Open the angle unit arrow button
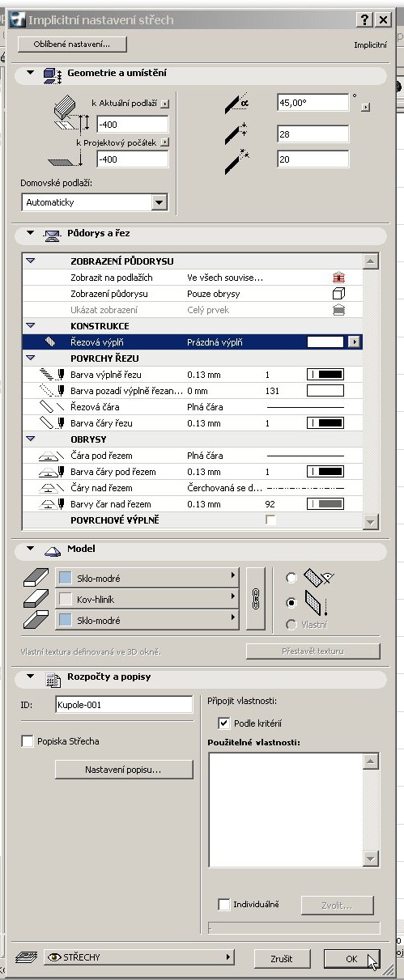 coord(366,106)
